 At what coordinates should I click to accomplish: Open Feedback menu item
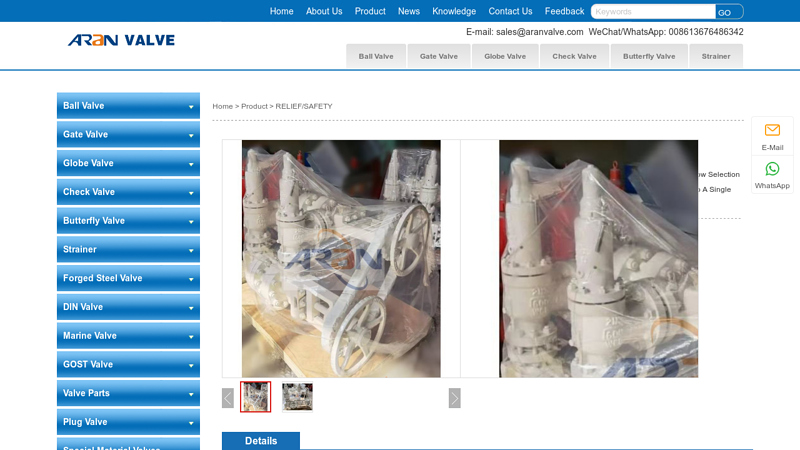(564, 11)
